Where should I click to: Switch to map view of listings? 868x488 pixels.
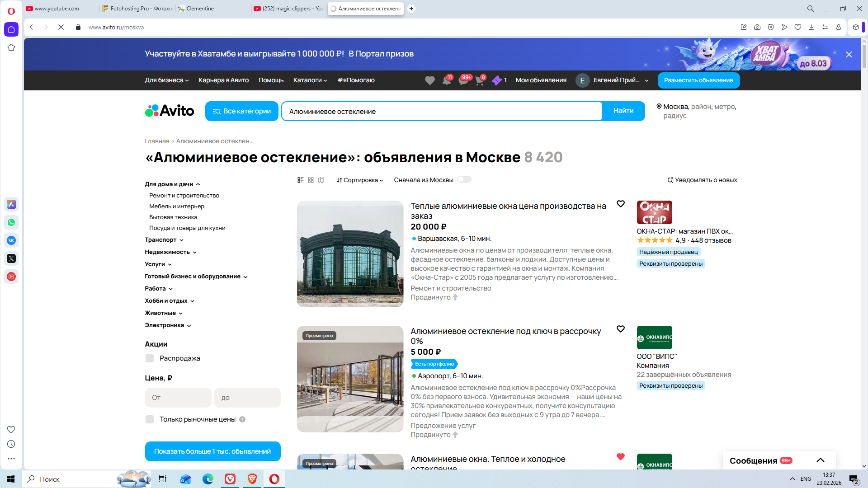pos(321,180)
